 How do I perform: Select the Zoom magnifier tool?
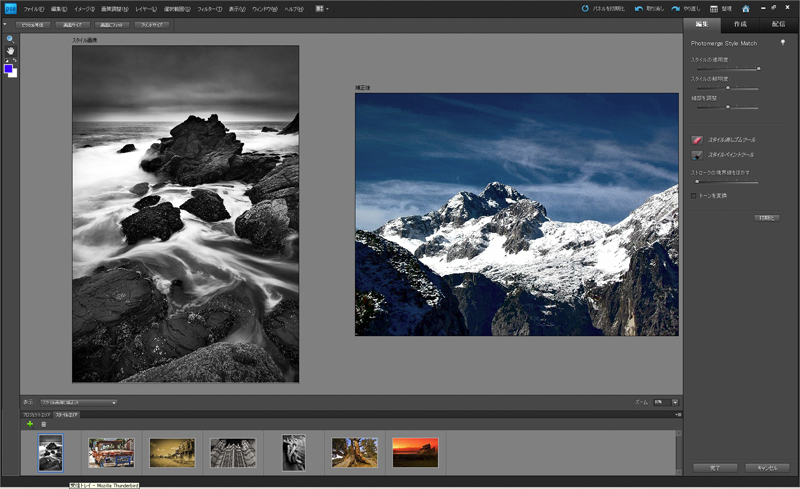pos(9,38)
